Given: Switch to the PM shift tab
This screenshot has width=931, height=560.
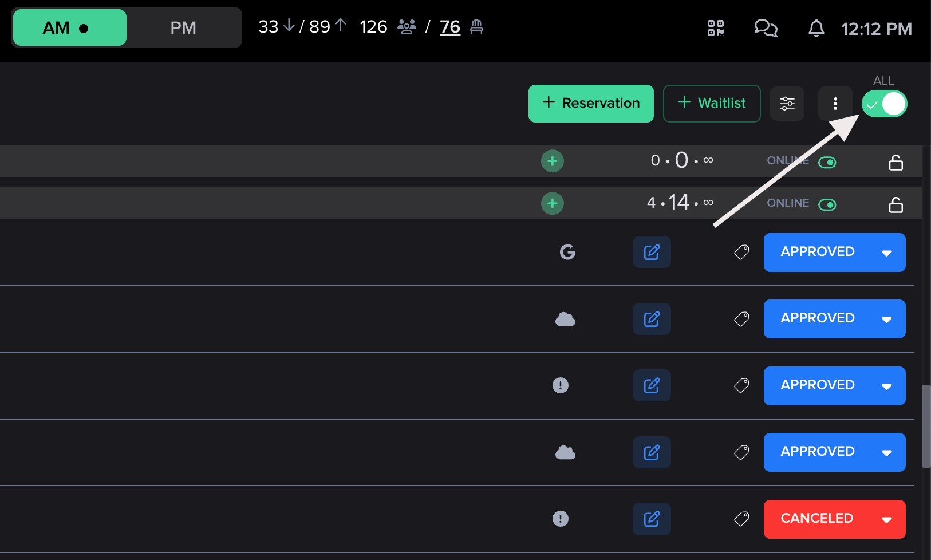Looking at the screenshot, I should coord(183,27).
